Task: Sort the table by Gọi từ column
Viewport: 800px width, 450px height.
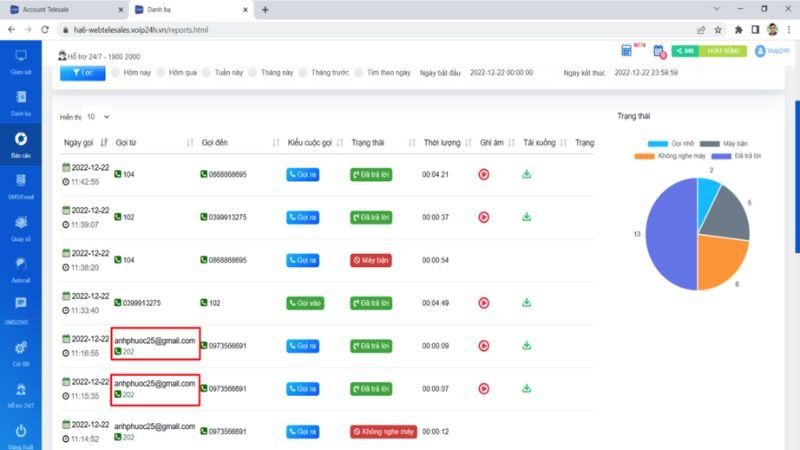Action: [190, 143]
